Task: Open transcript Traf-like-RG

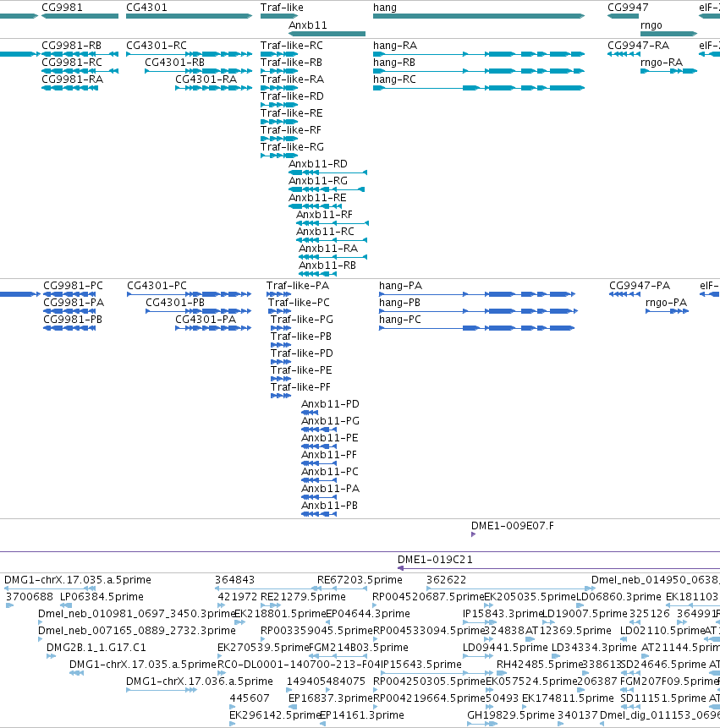Action: click(x=292, y=147)
